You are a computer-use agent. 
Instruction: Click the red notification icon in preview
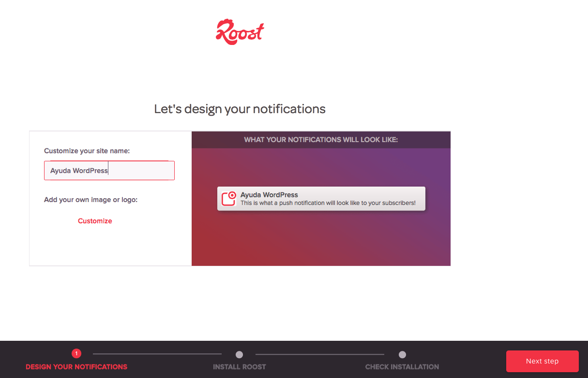[228, 199]
